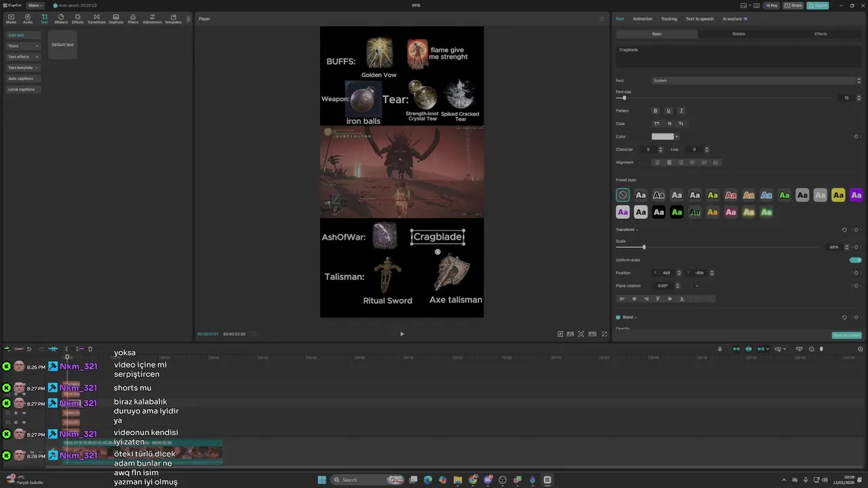Screen dimensions: 868x488
Task: Open fullscreen preview in the player
Action: (605, 334)
